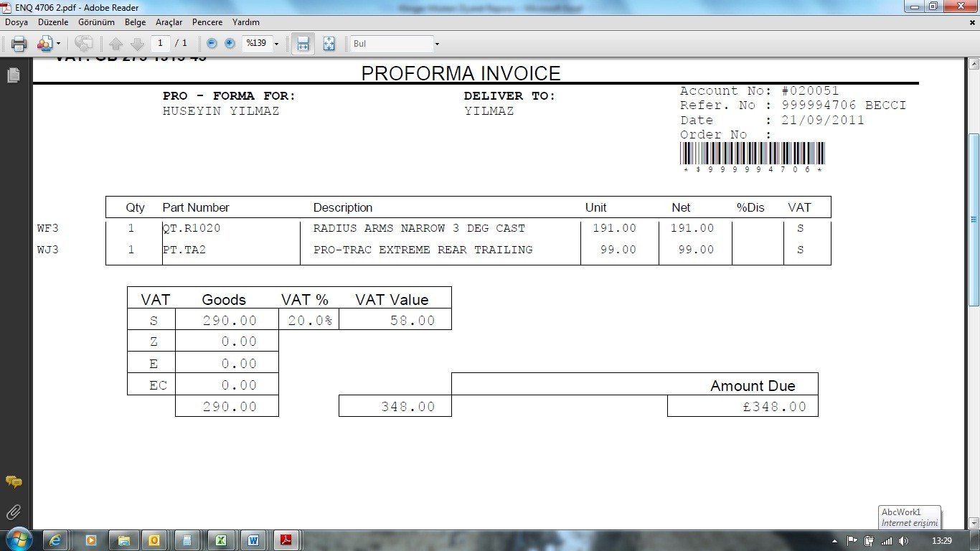Image resolution: width=980 pixels, height=551 pixels.
Task: Click the invoice barcode image
Action: click(752, 154)
